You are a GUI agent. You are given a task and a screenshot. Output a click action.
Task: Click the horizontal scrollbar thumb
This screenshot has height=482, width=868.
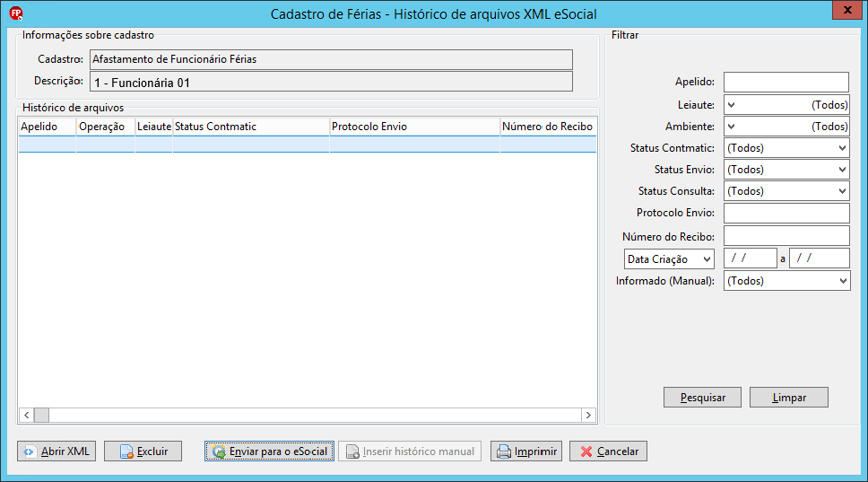(41, 415)
